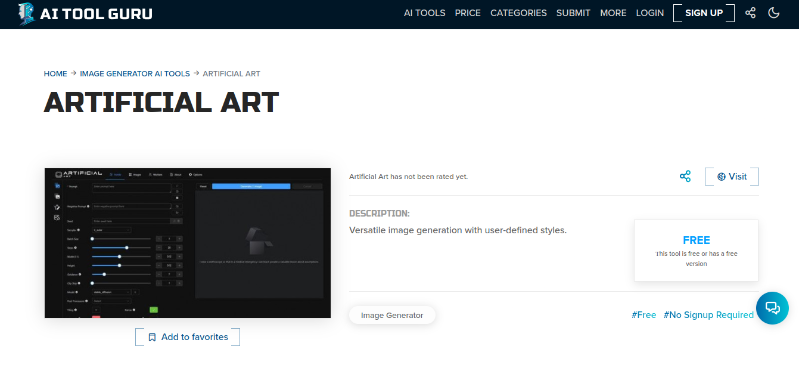Click the SIGN UP button
This screenshot has width=800, height=380.
(x=704, y=13)
